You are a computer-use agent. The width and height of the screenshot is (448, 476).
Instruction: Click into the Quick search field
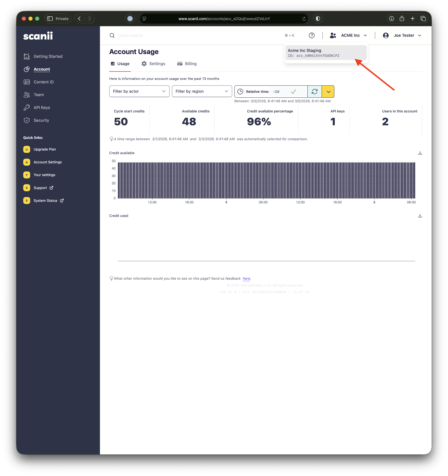[x=191, y=35]
